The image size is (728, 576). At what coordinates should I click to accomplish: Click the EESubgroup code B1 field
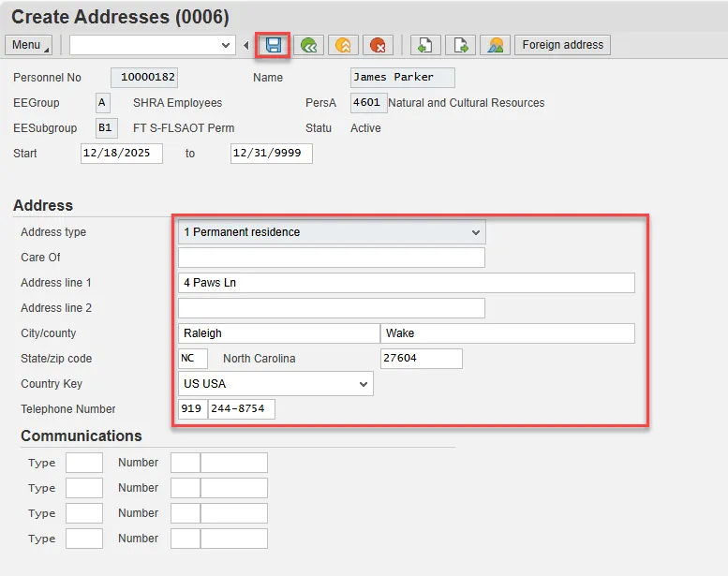pyautogui.click(x=107, y=128)
